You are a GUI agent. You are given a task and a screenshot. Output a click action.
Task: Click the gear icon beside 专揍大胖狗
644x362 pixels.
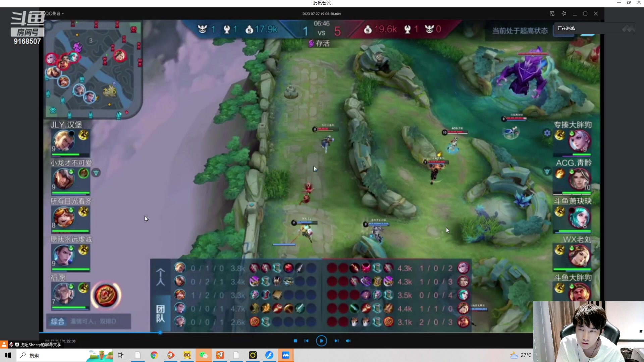click(x=547, y=133)
